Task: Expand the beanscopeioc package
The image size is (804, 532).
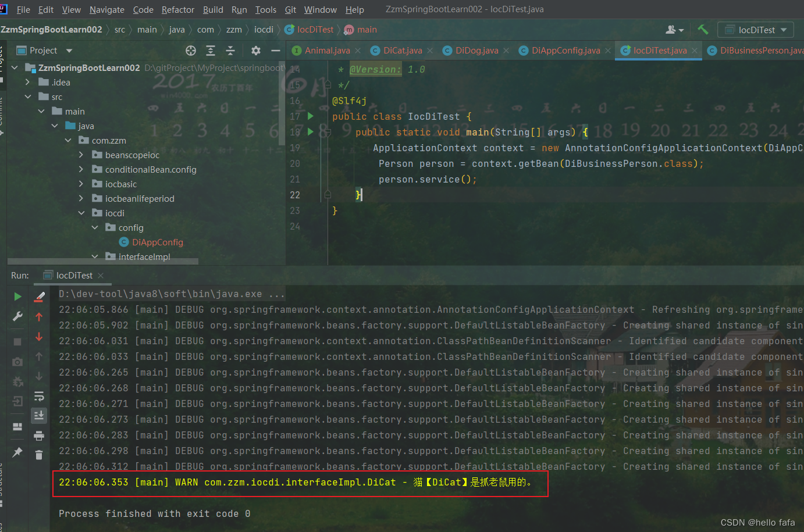Action: (x=81, y=155)
